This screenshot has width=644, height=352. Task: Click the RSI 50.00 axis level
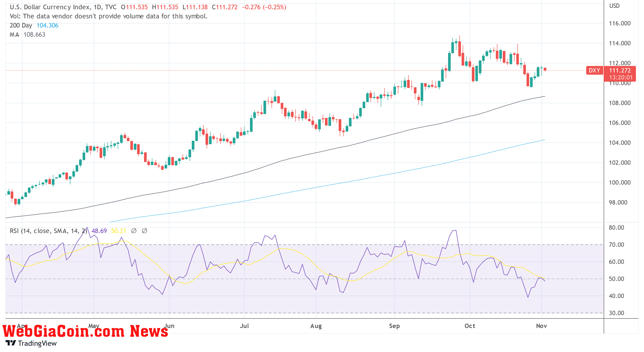coord(616,279)
